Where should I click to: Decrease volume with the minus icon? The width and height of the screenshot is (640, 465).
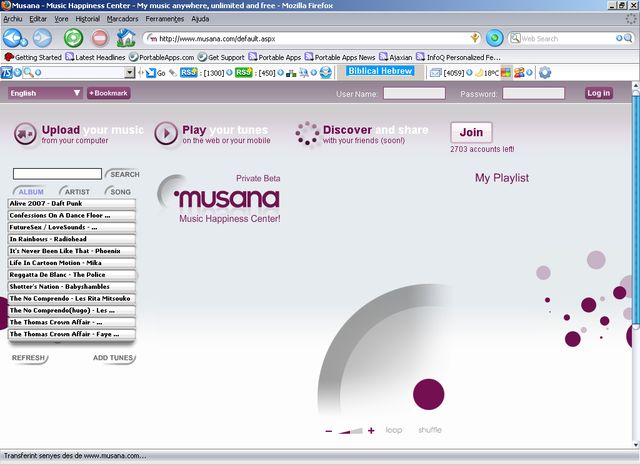coord(329,431)
